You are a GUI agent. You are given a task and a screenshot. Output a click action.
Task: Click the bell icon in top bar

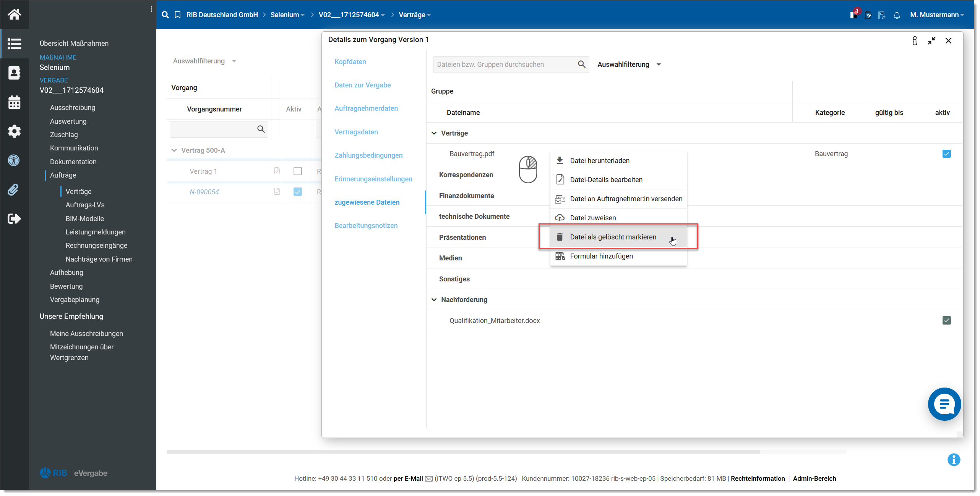pos(897,15)
